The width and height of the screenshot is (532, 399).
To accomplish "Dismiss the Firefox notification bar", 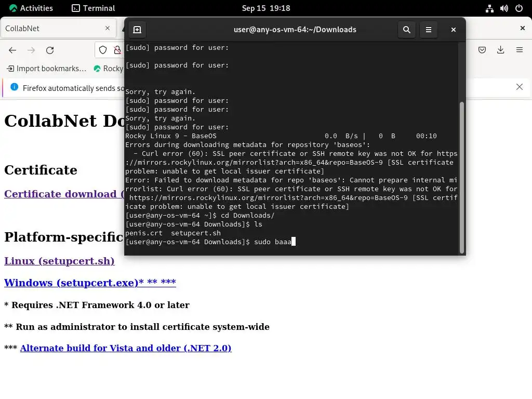I will click(x=520, y=87).
